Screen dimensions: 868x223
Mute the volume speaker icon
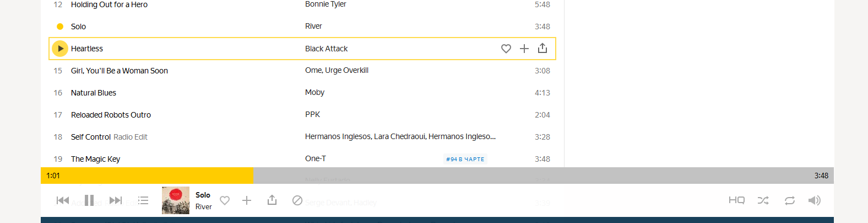[x=815, y=200]
